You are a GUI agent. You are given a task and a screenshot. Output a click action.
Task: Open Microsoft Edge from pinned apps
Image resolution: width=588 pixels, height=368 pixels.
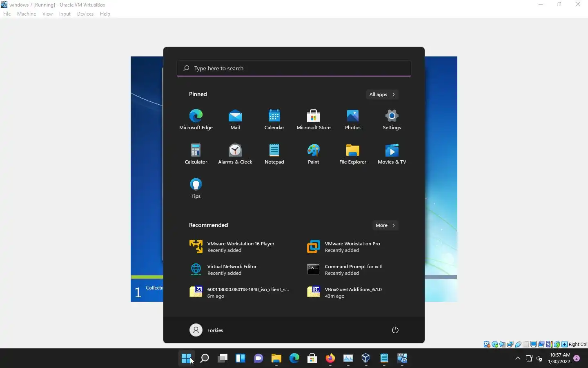pos(196,119)
